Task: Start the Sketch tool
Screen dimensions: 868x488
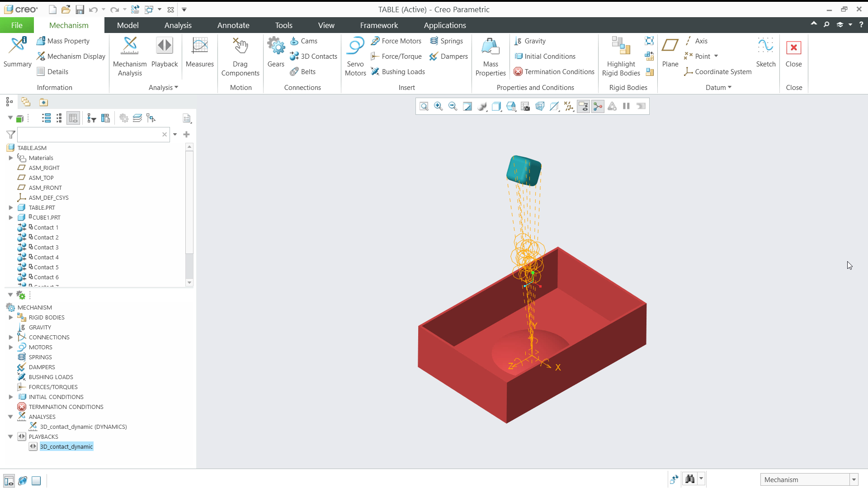Action: tap(765, 52)
